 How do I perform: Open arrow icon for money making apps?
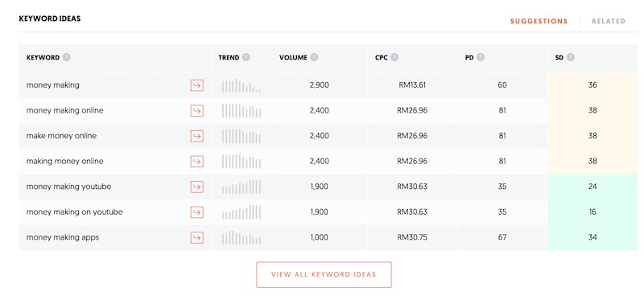196,237
